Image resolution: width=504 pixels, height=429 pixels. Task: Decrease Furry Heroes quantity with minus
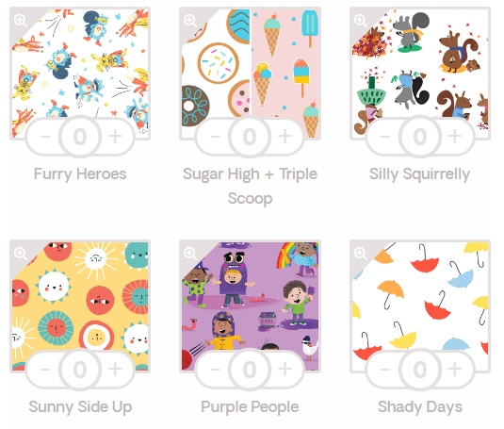[45, 137]
